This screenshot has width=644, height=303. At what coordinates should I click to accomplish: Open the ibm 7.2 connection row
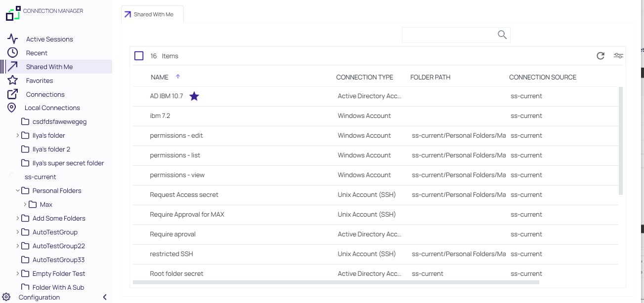(160, 116)
